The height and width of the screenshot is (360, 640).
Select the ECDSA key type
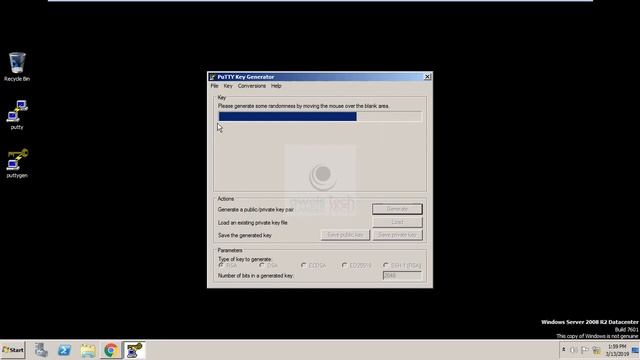[313, 265]
